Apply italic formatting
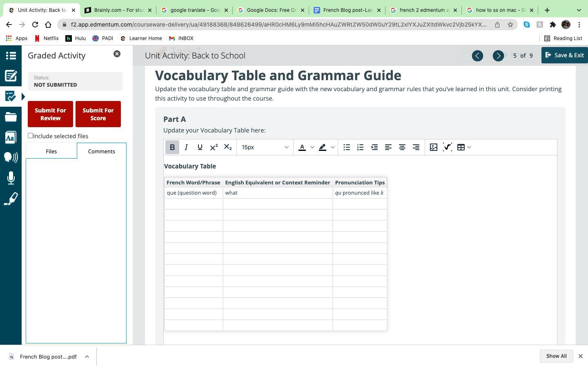This screenshot has height=368, width=588. tap(186, 147)
